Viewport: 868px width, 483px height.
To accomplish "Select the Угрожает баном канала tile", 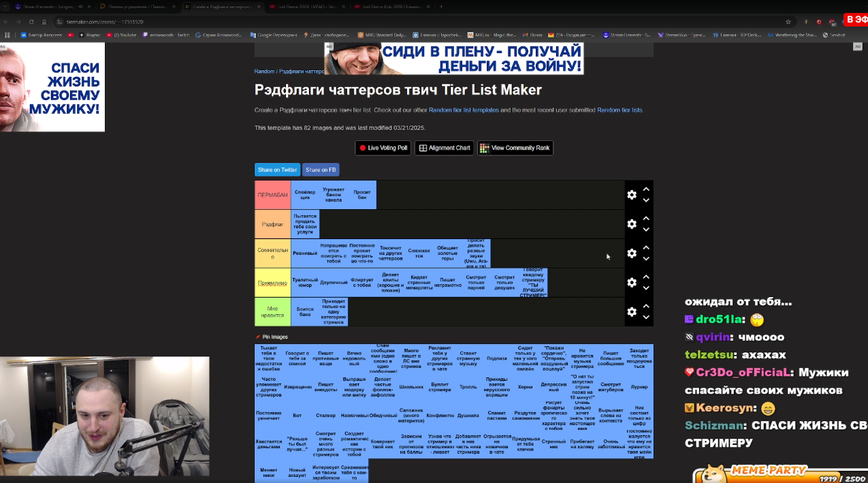I will point(334,195).
